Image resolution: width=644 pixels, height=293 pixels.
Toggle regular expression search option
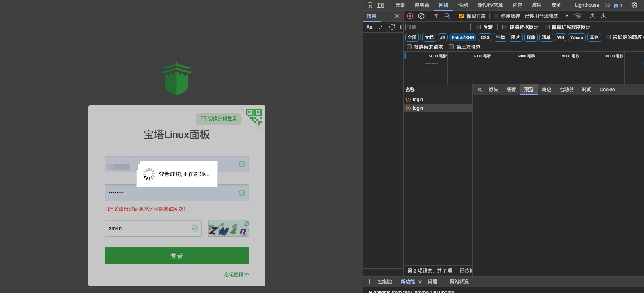[381, 27]
